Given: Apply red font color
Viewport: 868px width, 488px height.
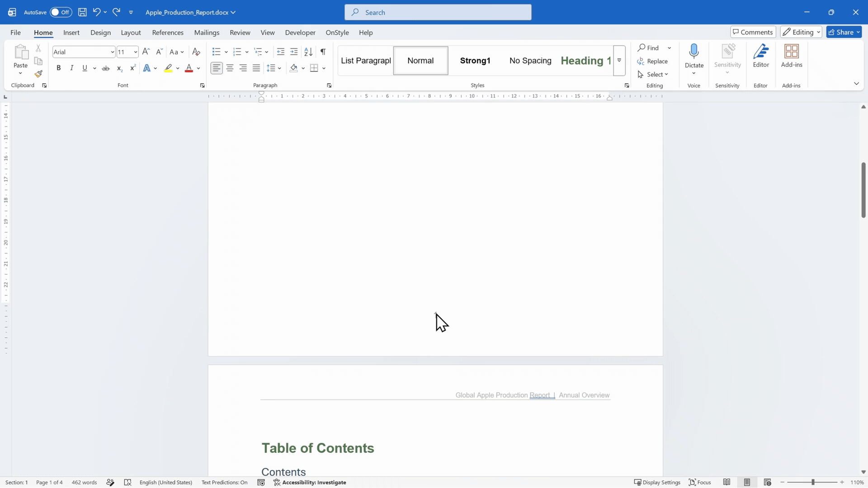Looking at the screenshot, I should pyautogui.click(x=189, y=68).
